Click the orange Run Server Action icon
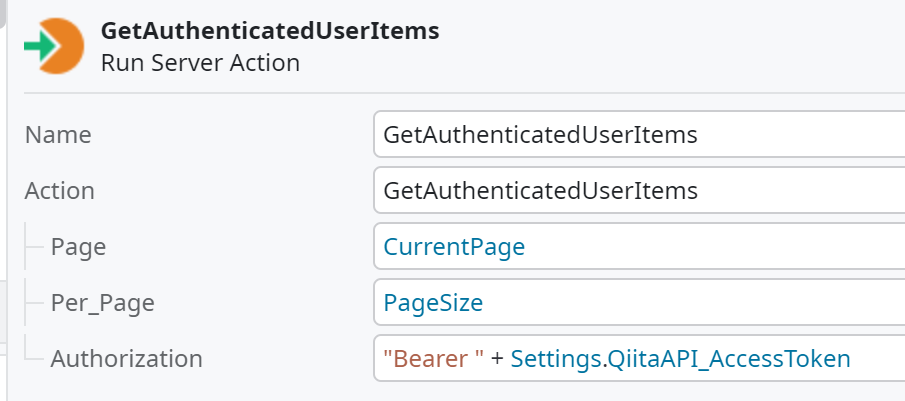905x401 pixels. tap(60, 46)
